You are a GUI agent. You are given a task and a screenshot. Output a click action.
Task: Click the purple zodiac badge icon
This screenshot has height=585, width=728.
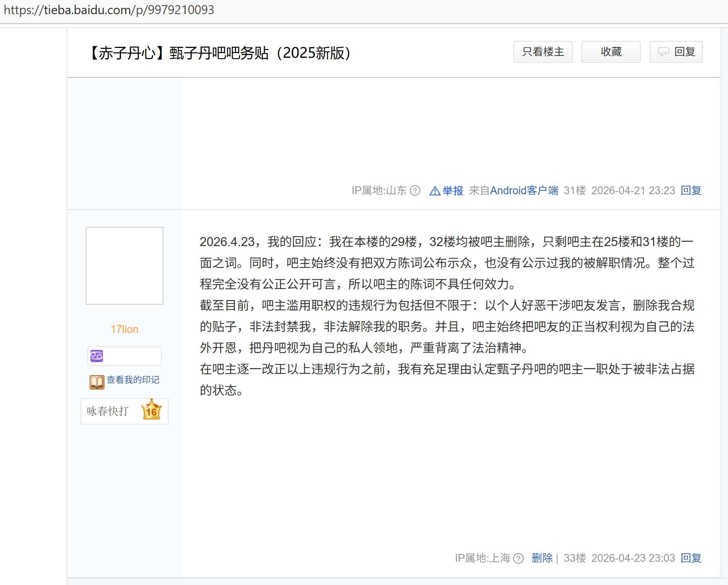pyautogui.click(x=97, y=356)
